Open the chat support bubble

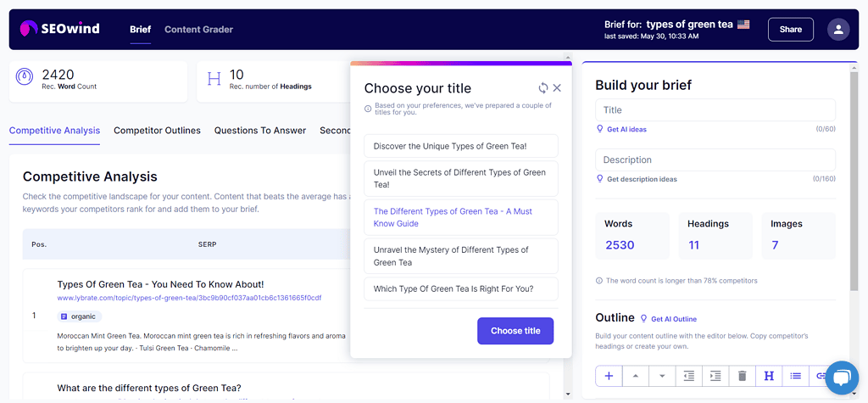click(x=841, y=378)
